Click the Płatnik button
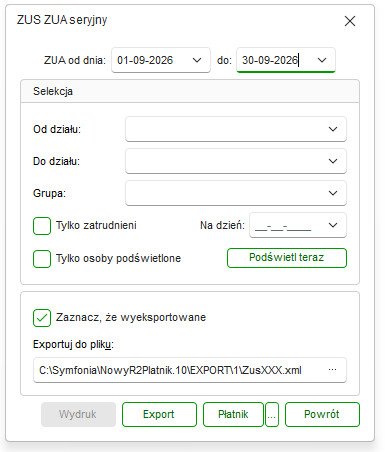The width and height of the screenshot is (385, 452). click(233, 414)
